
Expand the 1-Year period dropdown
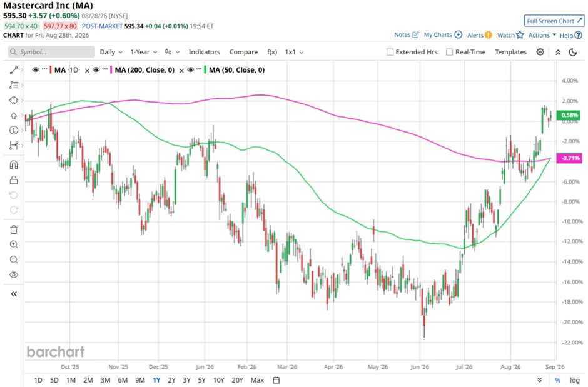143,52
